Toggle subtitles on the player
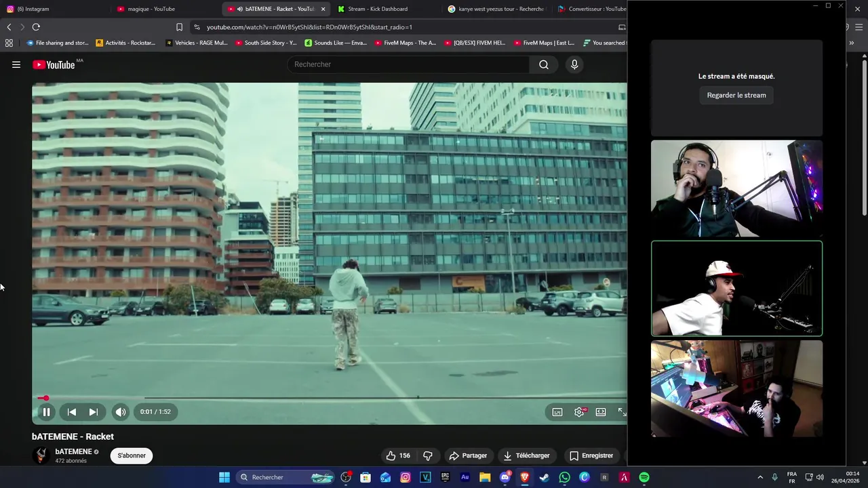The image size is (868, 488). tap(557, 412)
